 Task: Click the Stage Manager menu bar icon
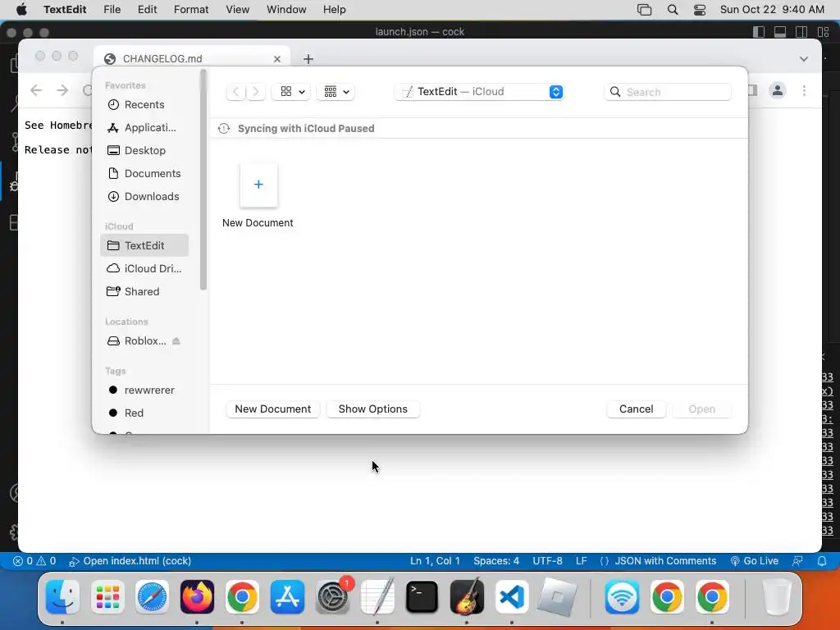pos(645,10)
